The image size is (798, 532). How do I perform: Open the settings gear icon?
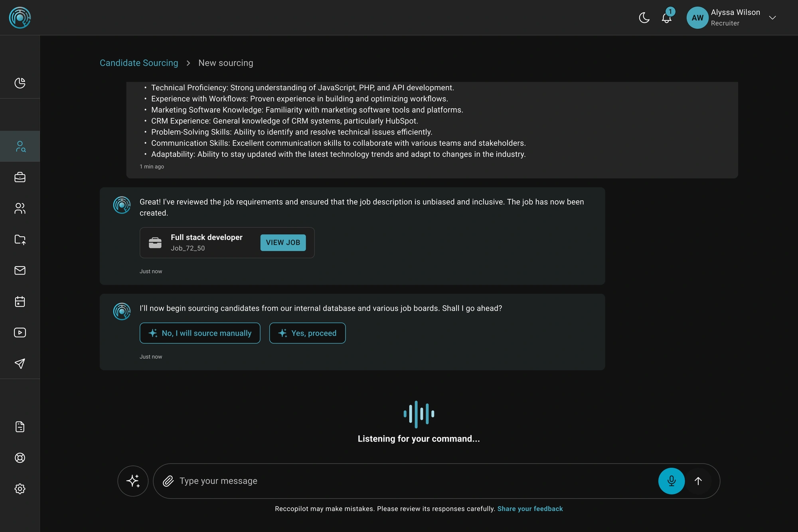(20, 489)
